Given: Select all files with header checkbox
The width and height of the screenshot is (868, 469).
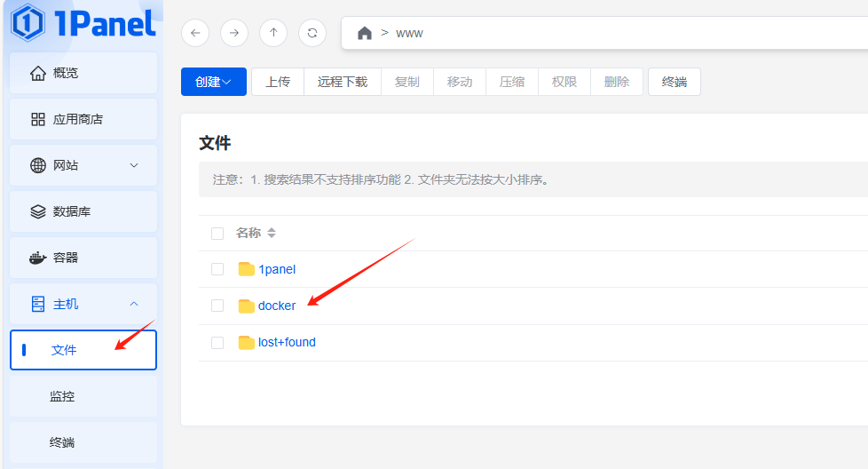Looking at the screenshot, I should pyautogui.click(x=217, y=234).
